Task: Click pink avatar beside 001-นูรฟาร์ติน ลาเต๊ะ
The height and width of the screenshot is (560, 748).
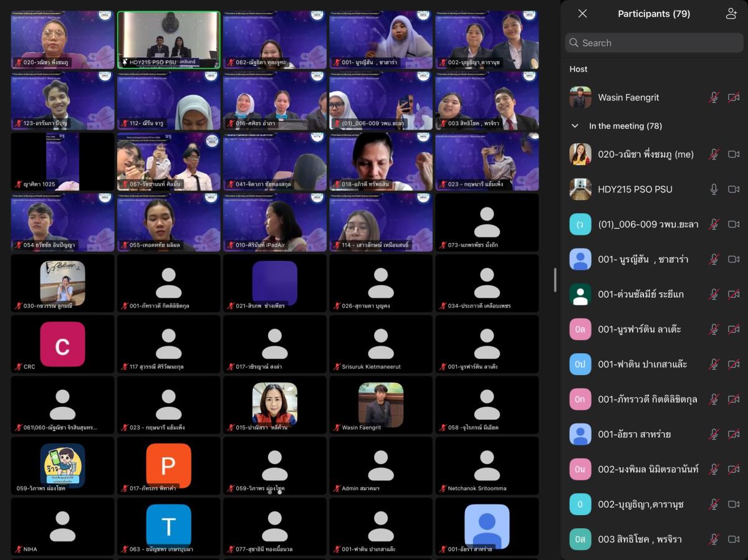Action: 580,329
